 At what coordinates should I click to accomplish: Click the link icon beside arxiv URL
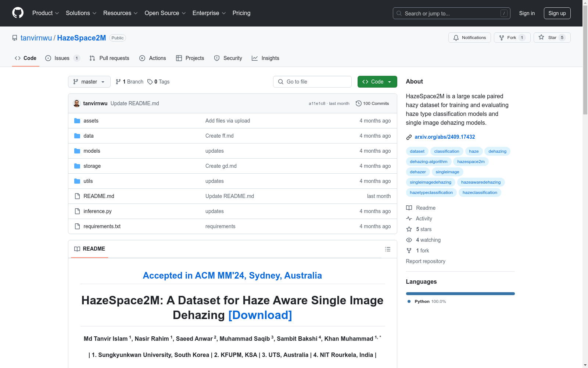tap(409, 137)
